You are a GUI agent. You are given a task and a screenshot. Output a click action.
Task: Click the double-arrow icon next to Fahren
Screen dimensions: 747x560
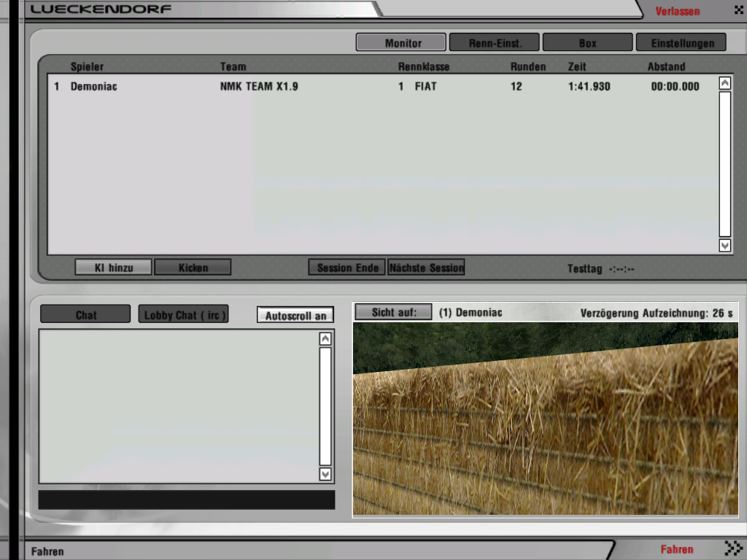click(732, 548)
